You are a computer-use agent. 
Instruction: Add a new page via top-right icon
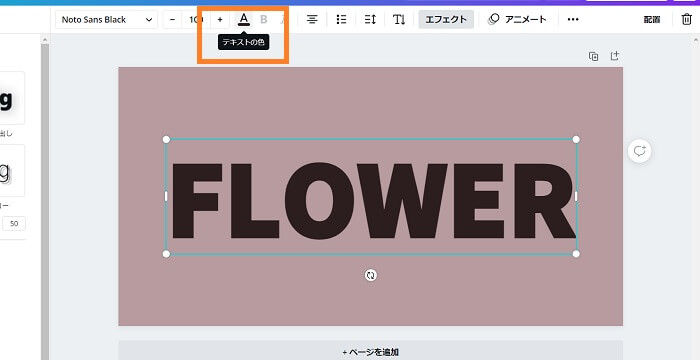[x=615, y=56]
